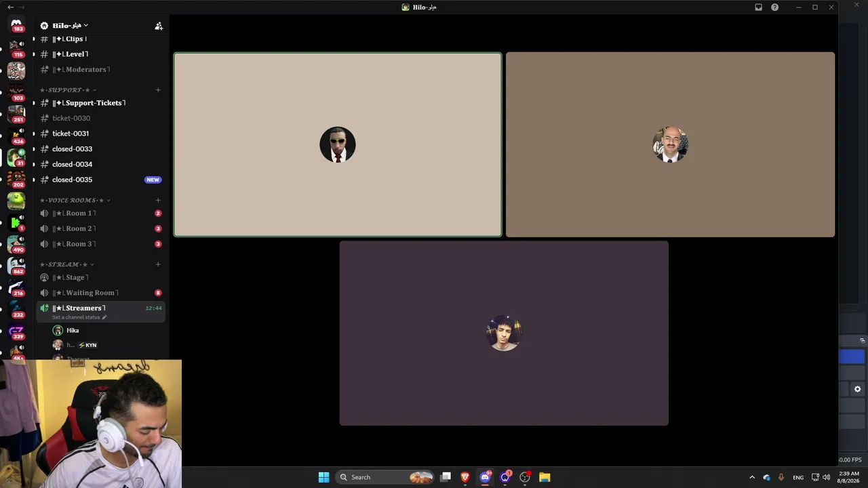Open Discord from the taskbar
Viewport: 868px width, 488px height.
pos(485,477)
